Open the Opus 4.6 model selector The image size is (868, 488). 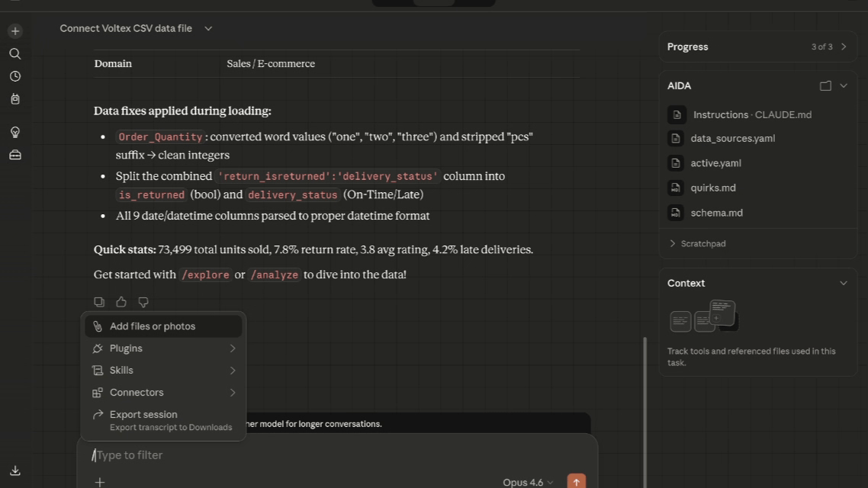pos(528,482)
